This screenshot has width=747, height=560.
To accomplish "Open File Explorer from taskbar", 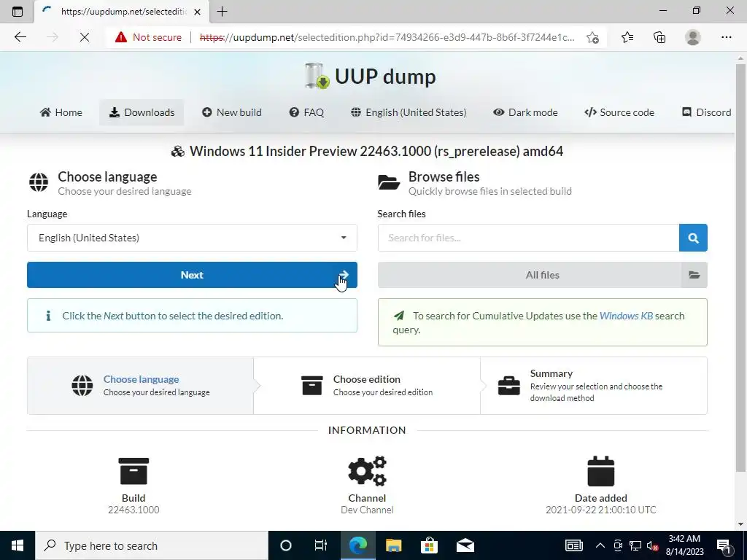I will click(393, 545).
